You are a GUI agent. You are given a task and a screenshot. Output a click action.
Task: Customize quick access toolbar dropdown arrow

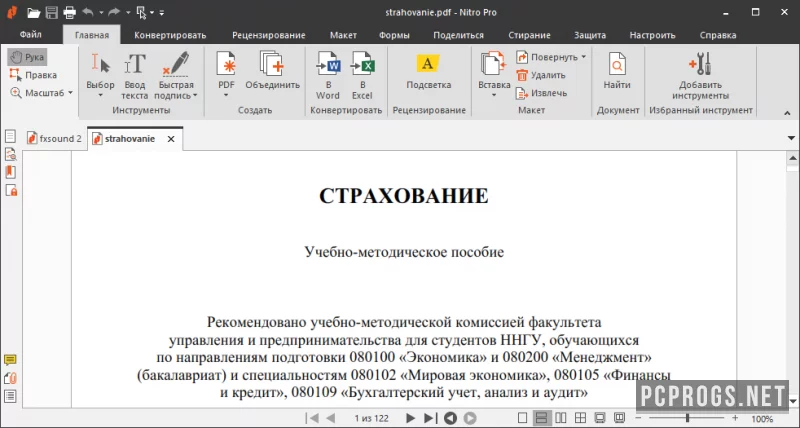pyautogui.click(x=161, y=12)
